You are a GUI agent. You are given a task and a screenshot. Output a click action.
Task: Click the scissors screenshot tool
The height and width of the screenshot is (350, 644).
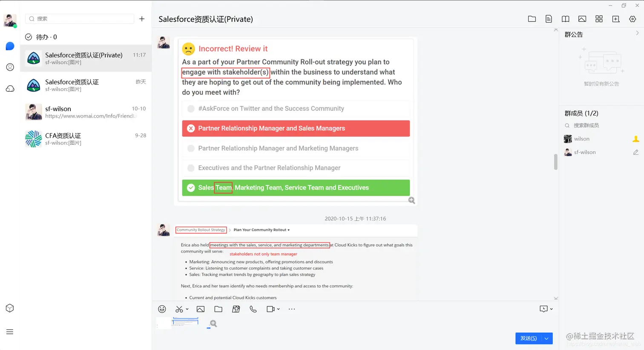[179, 309]
